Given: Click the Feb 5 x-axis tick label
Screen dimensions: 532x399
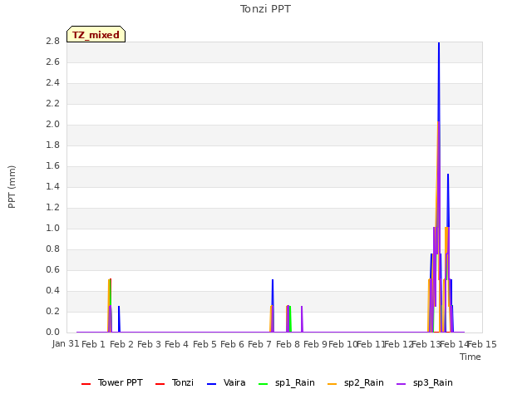Looking at the screenshot, I should [x=204, y=344].
